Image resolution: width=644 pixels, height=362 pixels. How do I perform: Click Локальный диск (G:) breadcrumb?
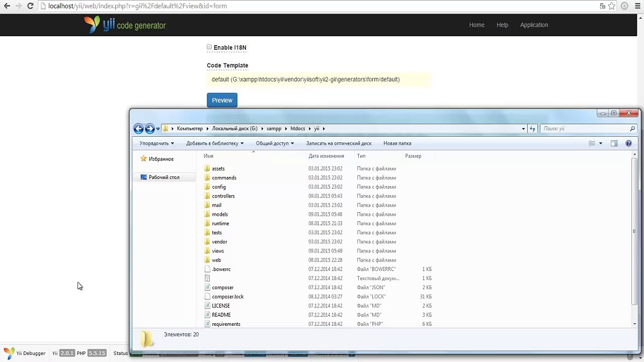[234, 129]
